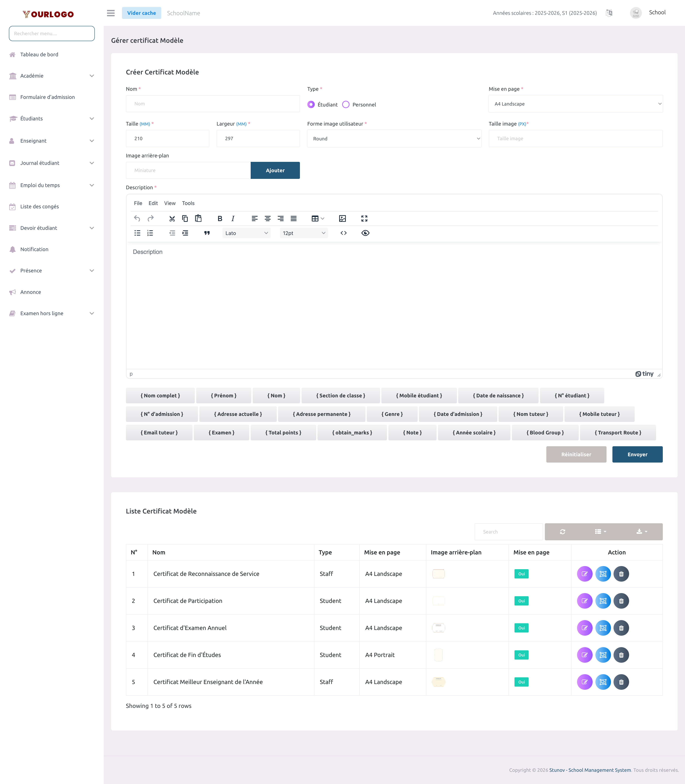Toggle bold formatting in the description editor
Screen dimensions: 685x784
220,218
